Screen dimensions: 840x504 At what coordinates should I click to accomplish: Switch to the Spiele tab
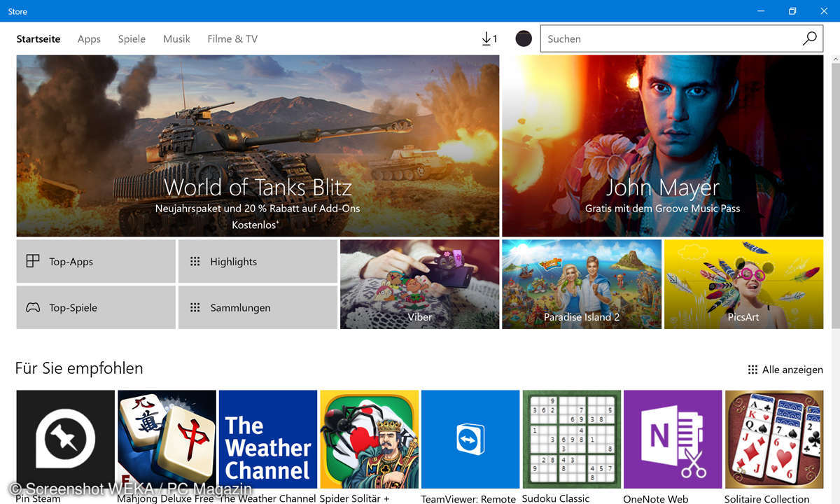(x=132, y=39)
